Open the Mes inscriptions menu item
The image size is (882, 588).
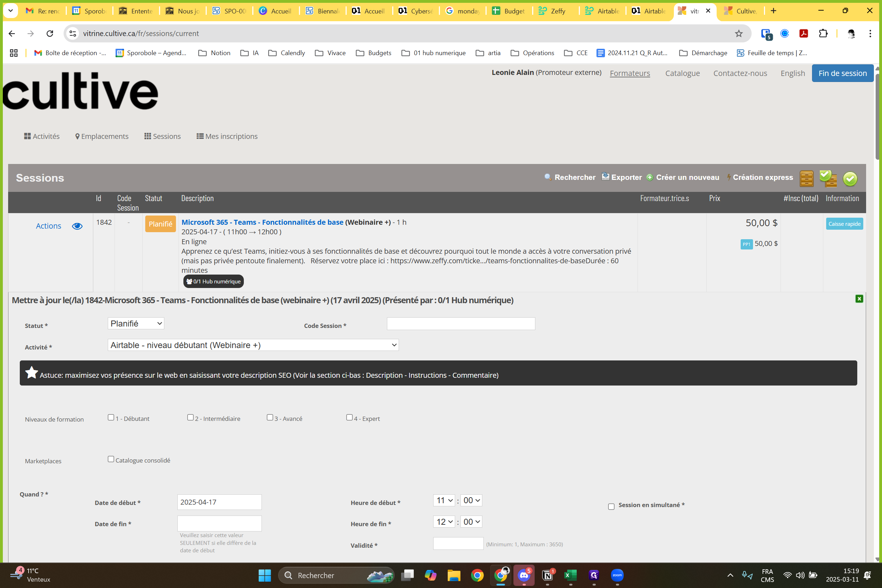[227, 136]
